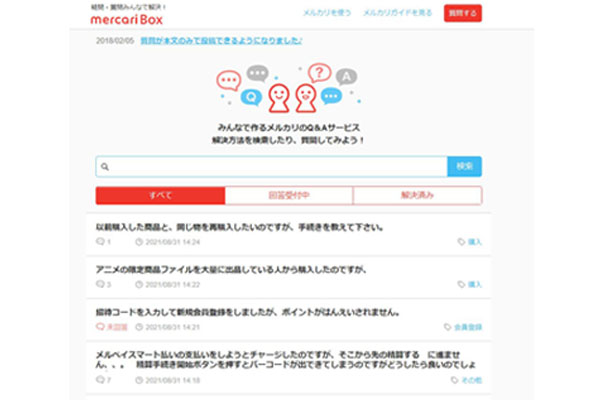The image size is (600, 400).
Task: Click the comment count icon showing 3
Action: click(100, 285)
